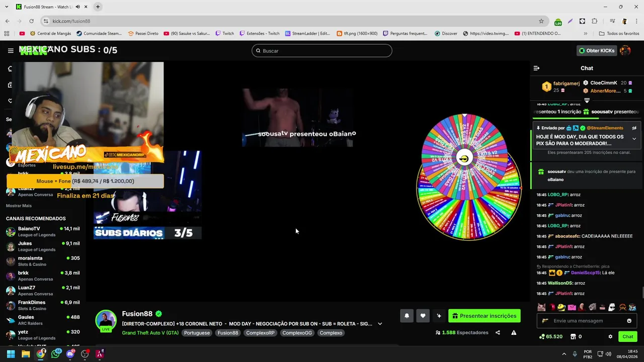Follow the channel with heart button
This screenshot has height=362, width=644.
423,316
